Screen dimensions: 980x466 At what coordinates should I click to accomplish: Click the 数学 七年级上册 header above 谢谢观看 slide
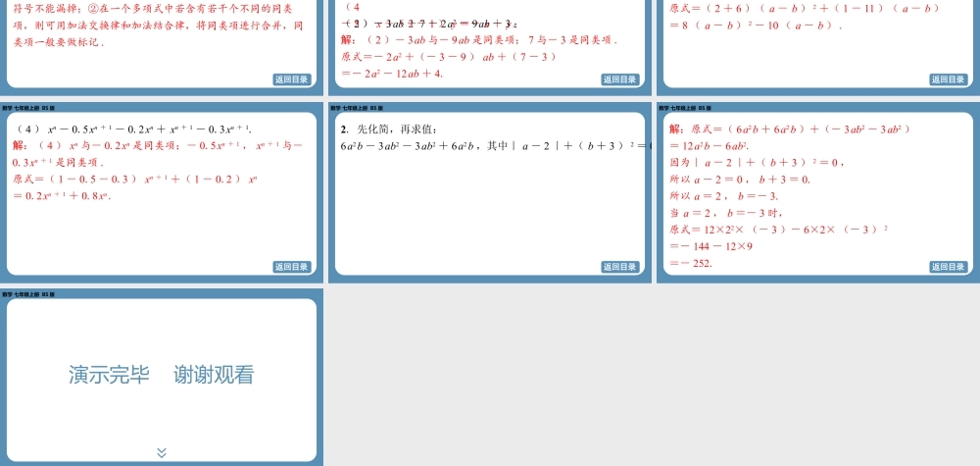28,294
